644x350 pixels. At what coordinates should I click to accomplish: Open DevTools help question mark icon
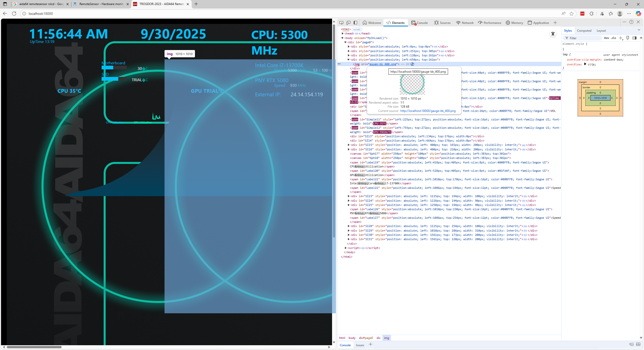631,22
